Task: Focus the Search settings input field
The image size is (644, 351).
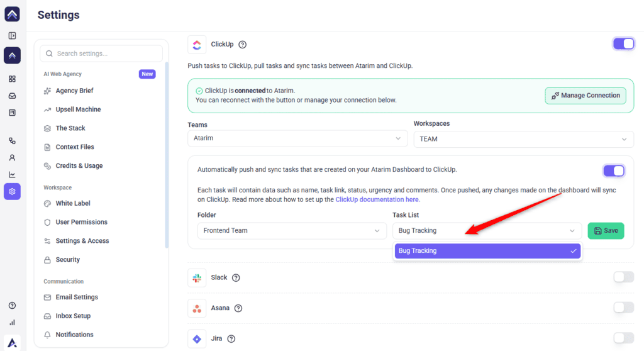Action: click(x=101, y=53)
